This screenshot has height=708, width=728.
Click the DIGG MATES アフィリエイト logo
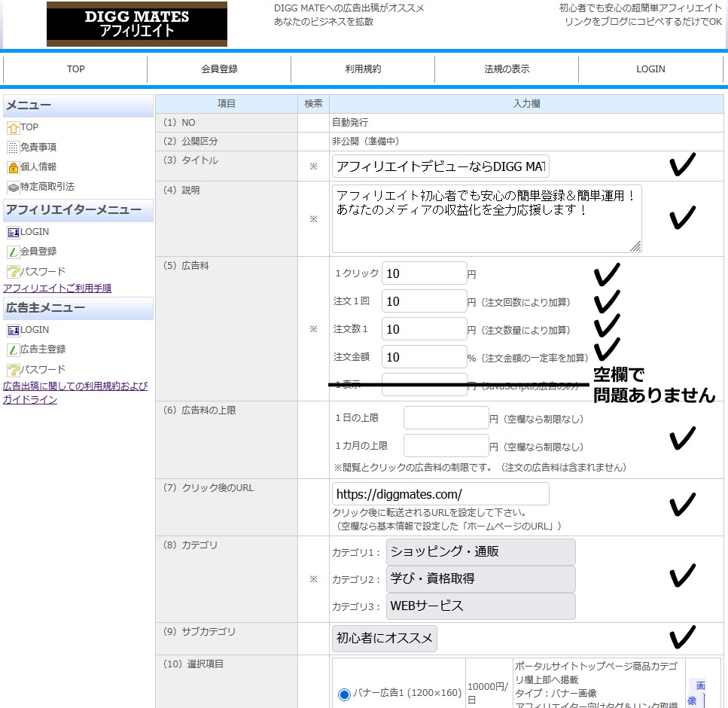coord(137,24)
